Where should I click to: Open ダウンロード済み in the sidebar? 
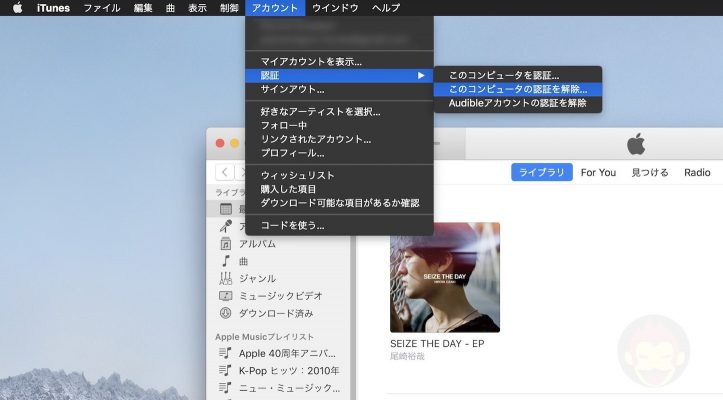click(276, 314)
